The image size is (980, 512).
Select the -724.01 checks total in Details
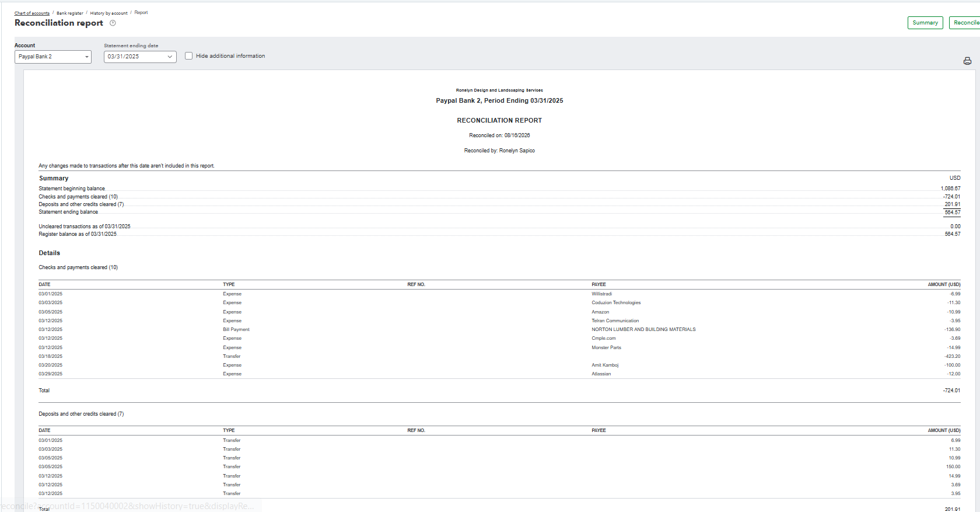pos(951,391)
